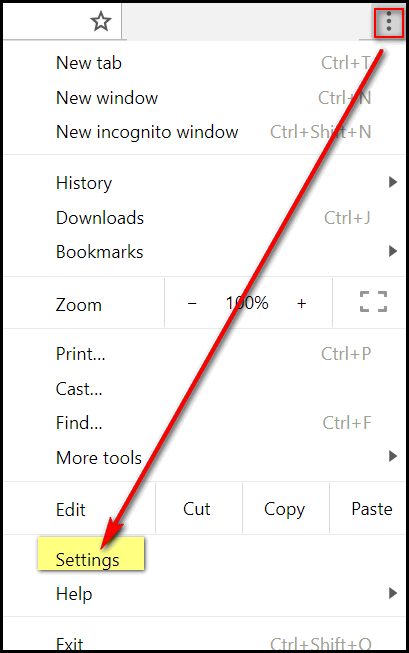The width and height of the screenshot is (409, 653).
Task: Decrease zoom with the minus button
Action: coord(192,304)
